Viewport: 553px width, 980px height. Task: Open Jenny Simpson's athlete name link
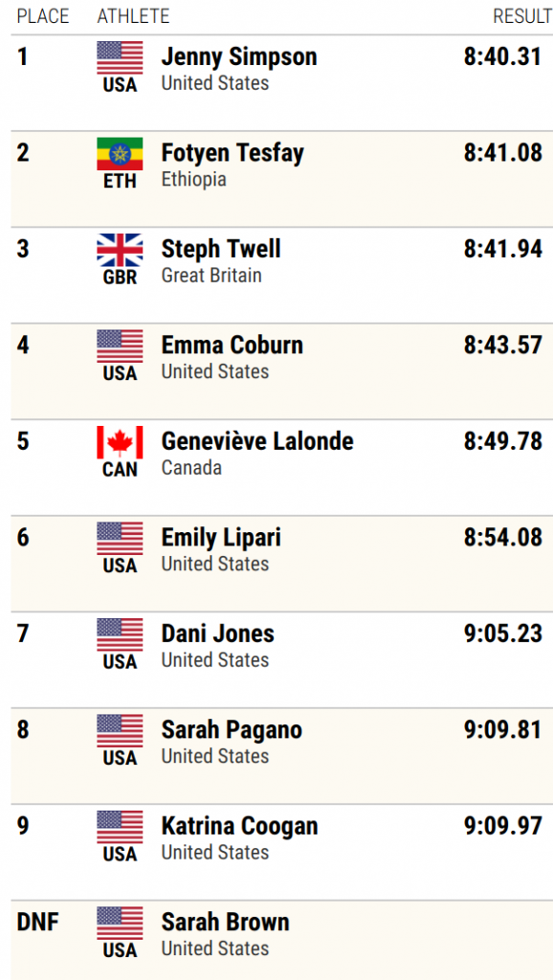239,56
